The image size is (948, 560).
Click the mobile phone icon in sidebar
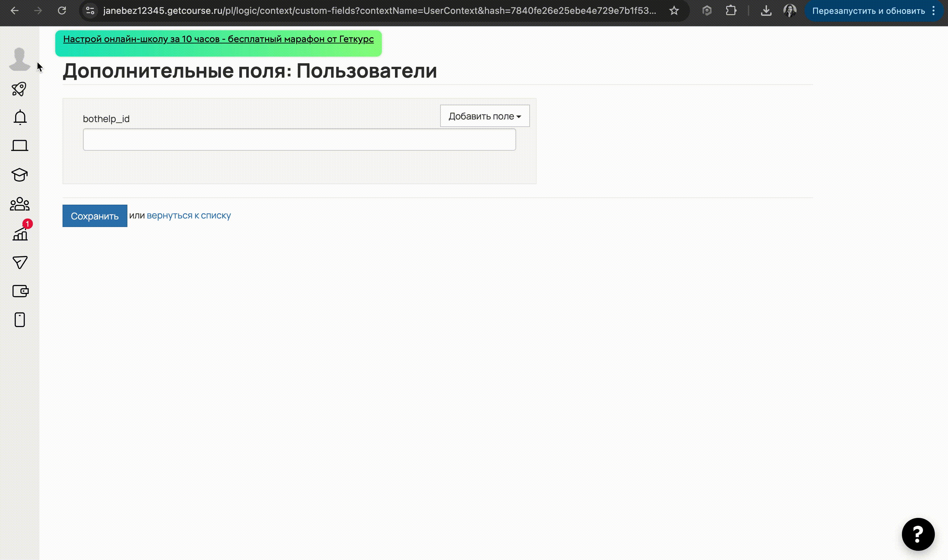(20, 319)
